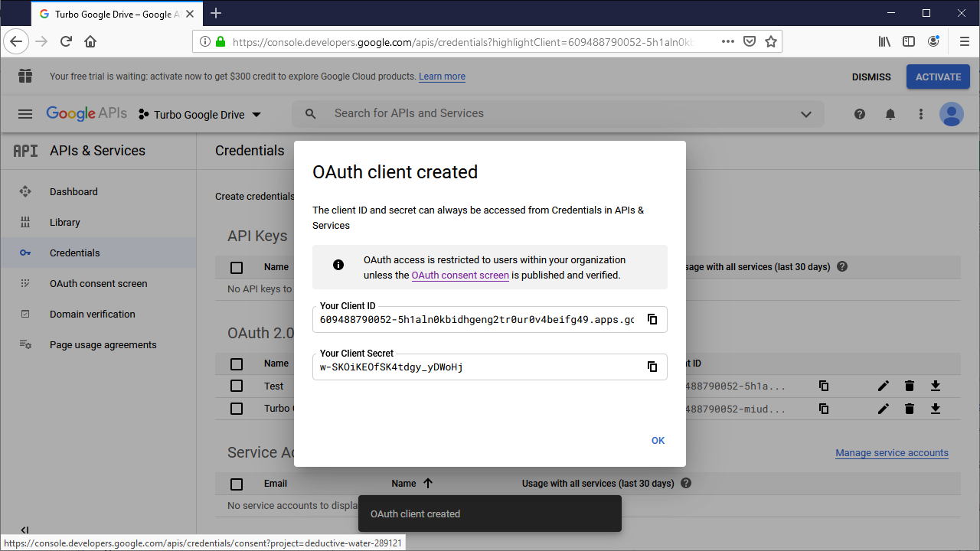Copy the Client ID to clipboard
980x551 pixels.
pyautogui.click(x=652, y=319)
